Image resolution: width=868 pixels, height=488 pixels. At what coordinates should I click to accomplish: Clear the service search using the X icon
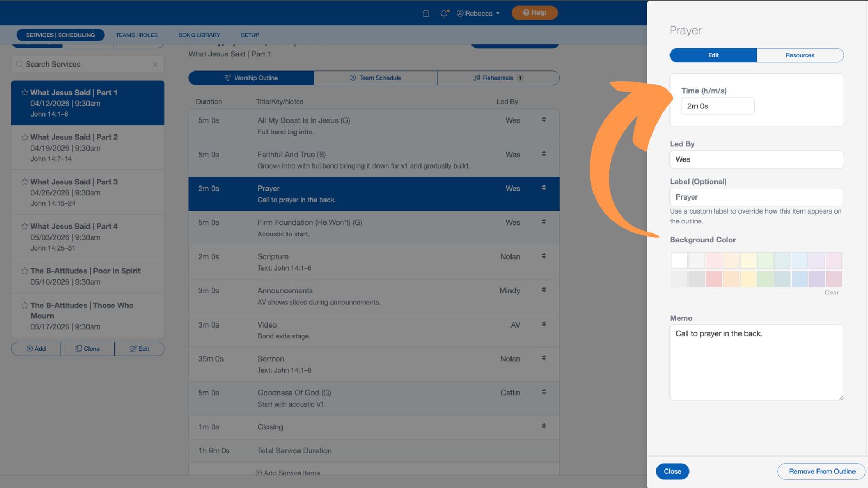coord(156,64)
